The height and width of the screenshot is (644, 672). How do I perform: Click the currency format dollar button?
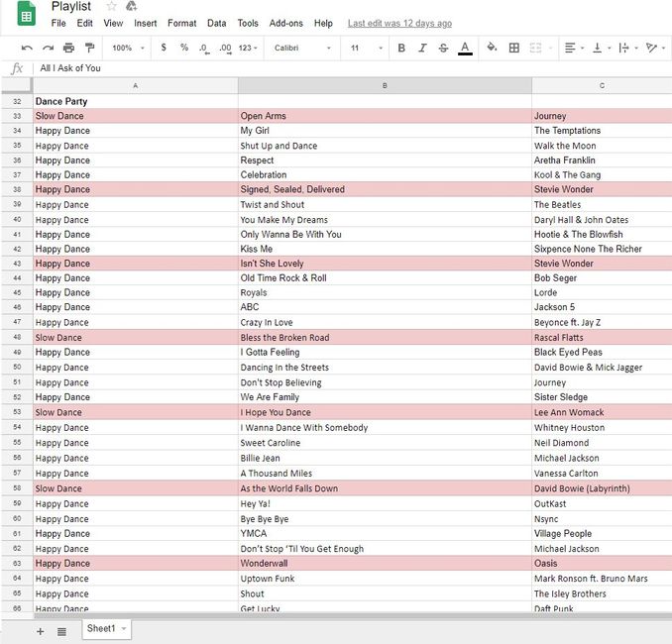click(x=164, y=48)
